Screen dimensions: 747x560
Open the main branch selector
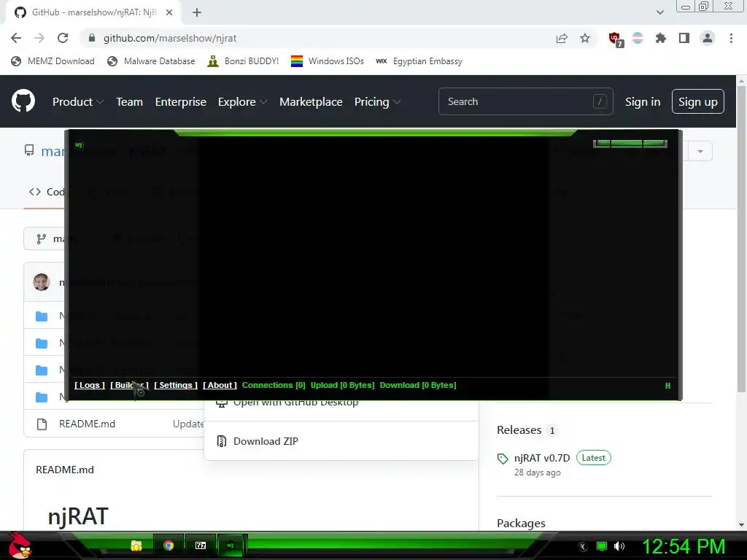pos(44,238)
